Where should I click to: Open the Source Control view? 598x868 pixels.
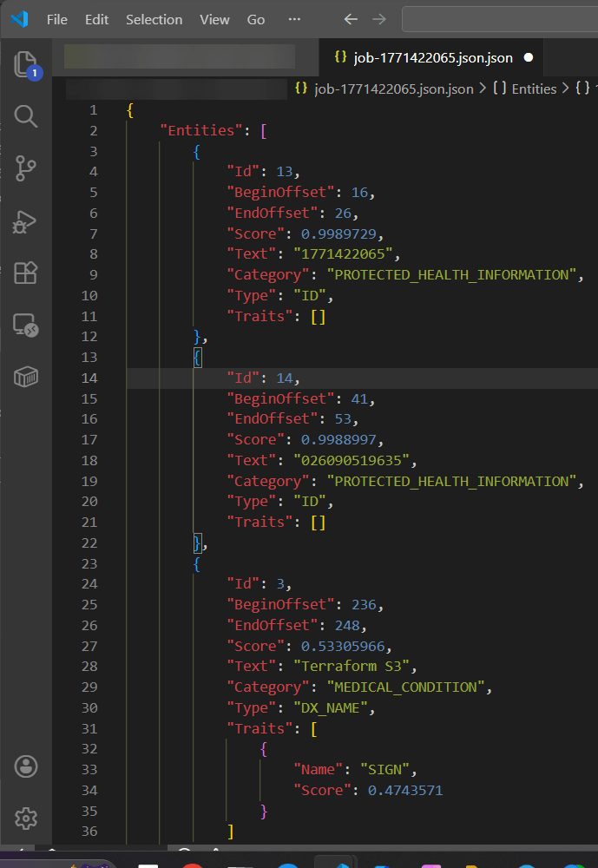point(26,168)
